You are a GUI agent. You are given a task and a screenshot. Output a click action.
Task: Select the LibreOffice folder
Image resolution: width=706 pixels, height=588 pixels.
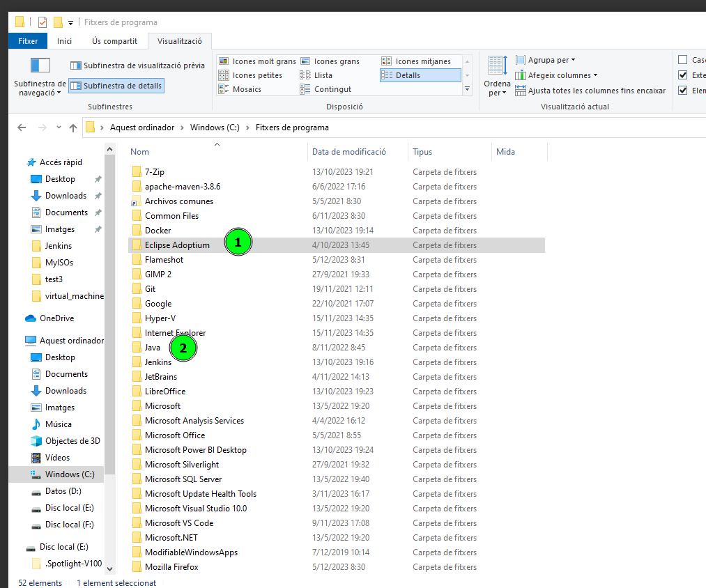[x=337, y=392]
